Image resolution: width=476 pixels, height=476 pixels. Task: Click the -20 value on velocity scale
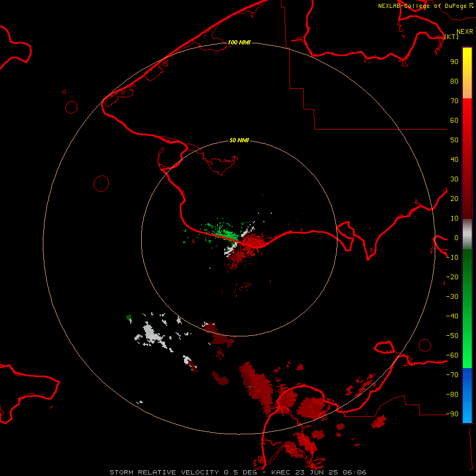coord(452,277)
